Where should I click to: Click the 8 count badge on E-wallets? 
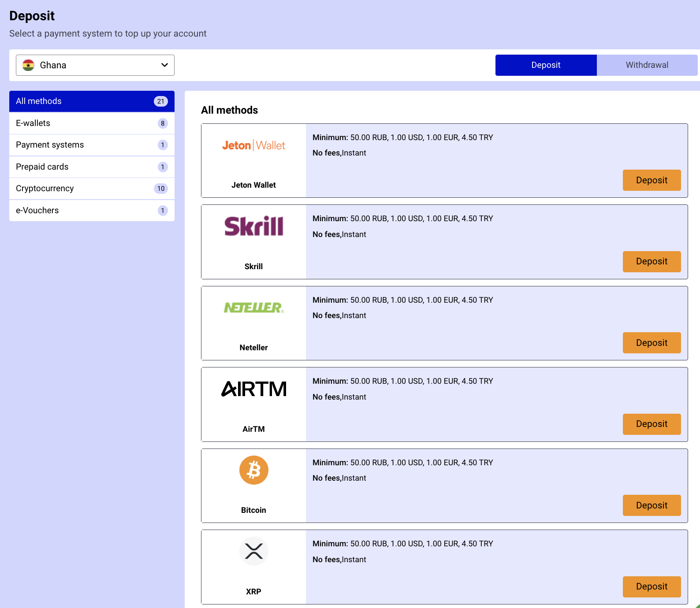tap(163, 123)
